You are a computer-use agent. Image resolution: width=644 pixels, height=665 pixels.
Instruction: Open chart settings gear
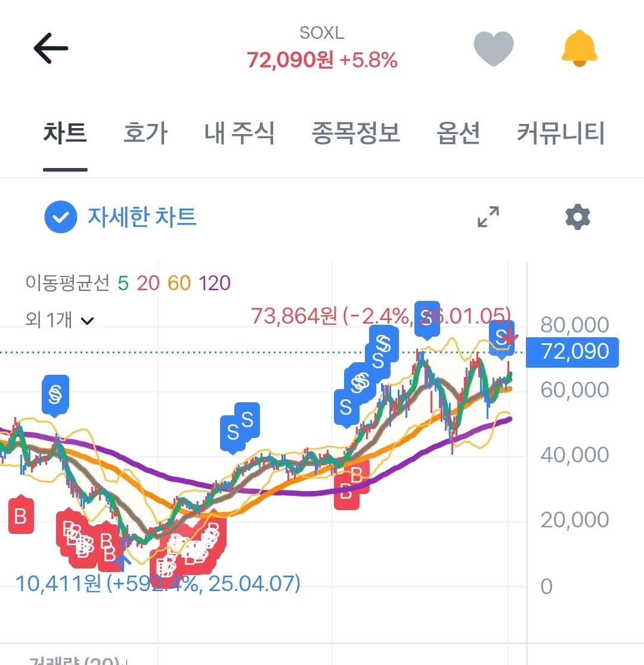tap(577, 217)
